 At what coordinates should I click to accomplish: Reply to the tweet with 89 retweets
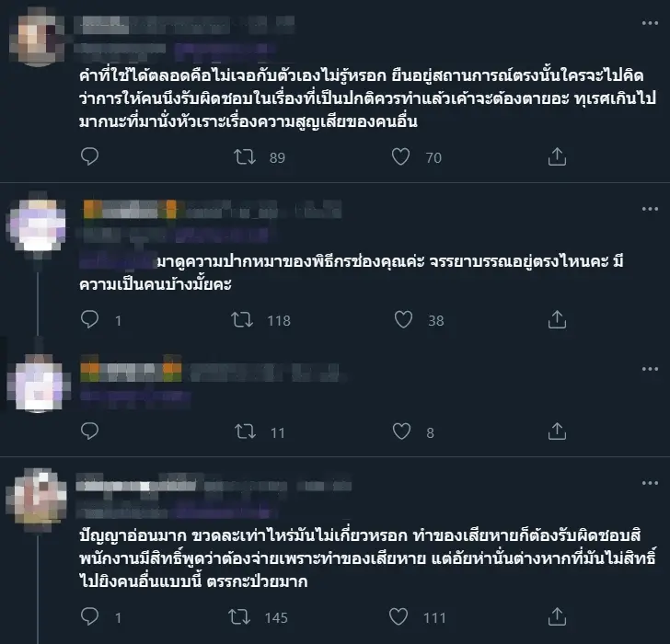pos(90,156)
